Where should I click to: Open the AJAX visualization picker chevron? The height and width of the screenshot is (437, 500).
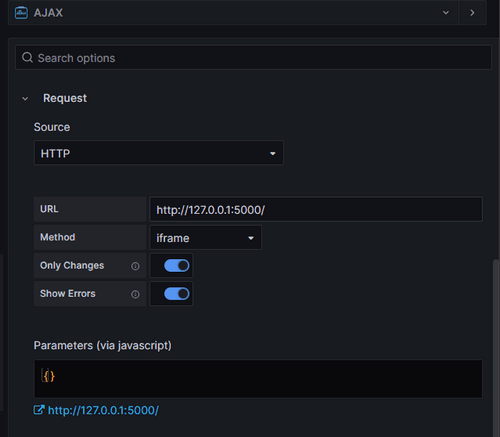[446, 13]
